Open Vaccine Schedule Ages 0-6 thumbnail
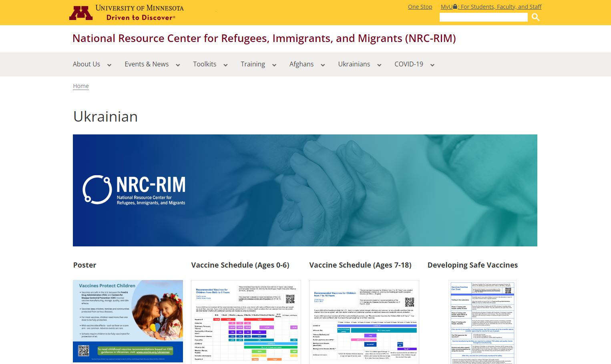The height and width of the screenshot is (364, 611). point(246,322)
